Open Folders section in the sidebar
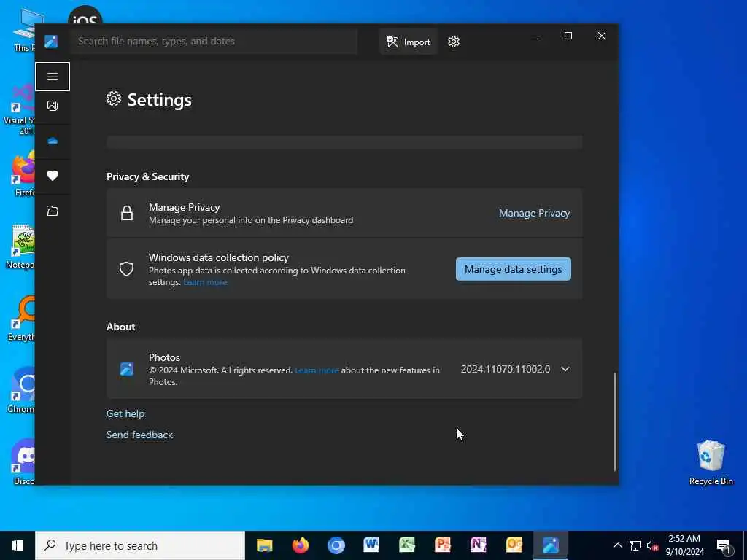 53,211
